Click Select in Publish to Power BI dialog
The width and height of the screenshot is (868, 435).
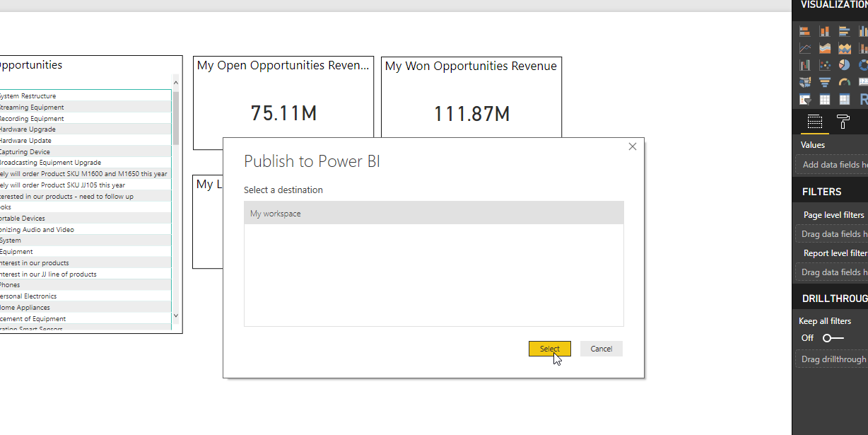click(550, 349)
